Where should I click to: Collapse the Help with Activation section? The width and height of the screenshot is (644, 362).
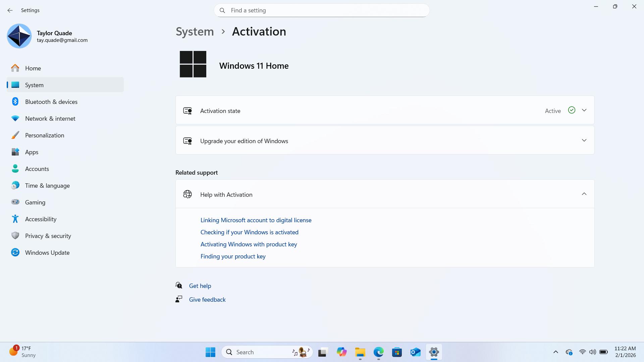point(584,194)
